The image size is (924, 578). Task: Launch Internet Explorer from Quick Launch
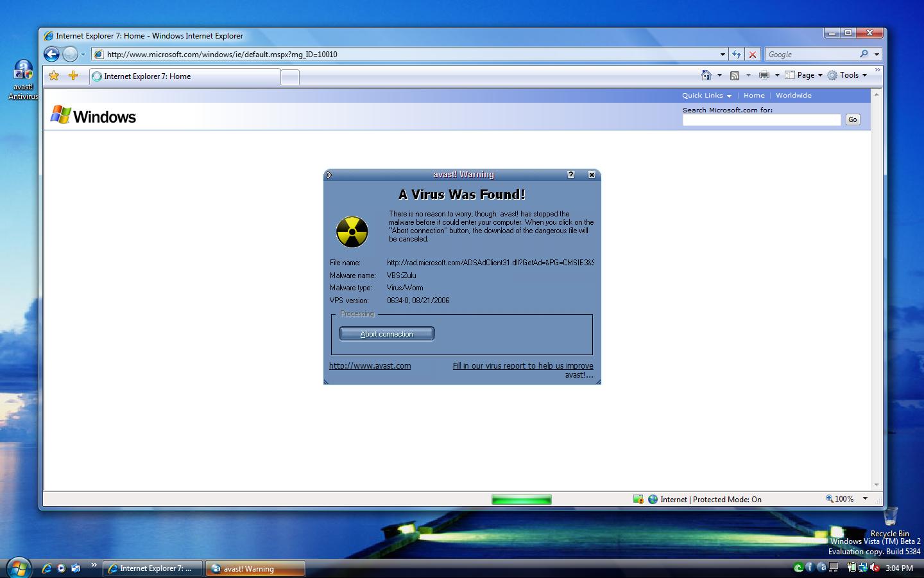pos(47,568)
